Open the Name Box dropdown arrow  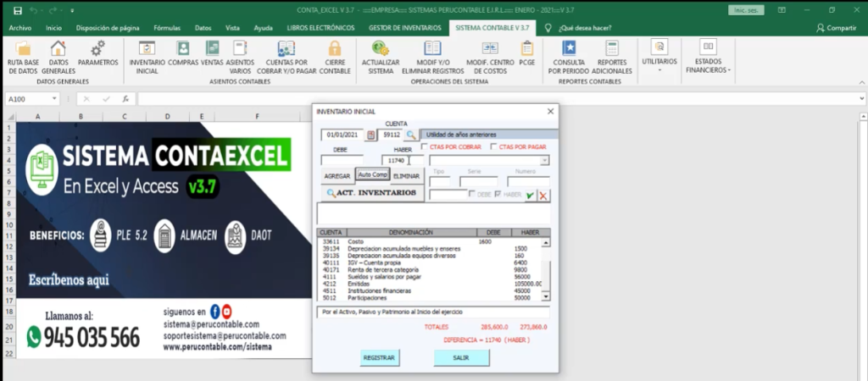[54, 99]
